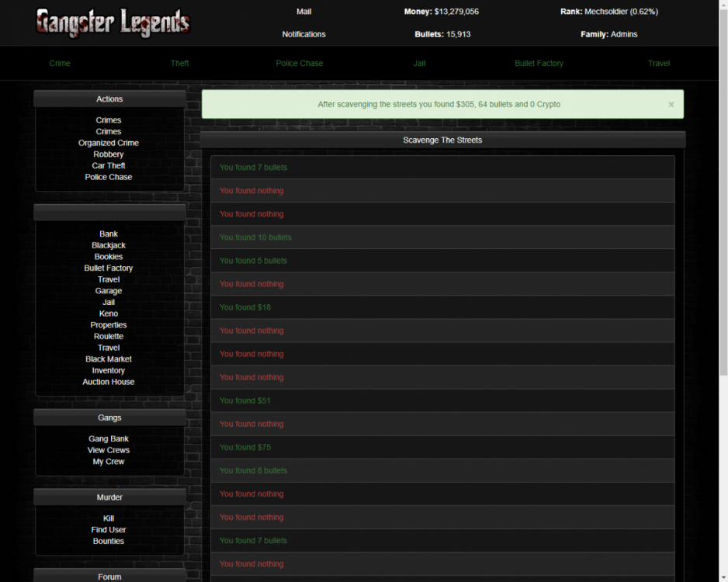Visit the Bullet Factory from the top bar
728x582 pixels.
[x=539, y=63]
